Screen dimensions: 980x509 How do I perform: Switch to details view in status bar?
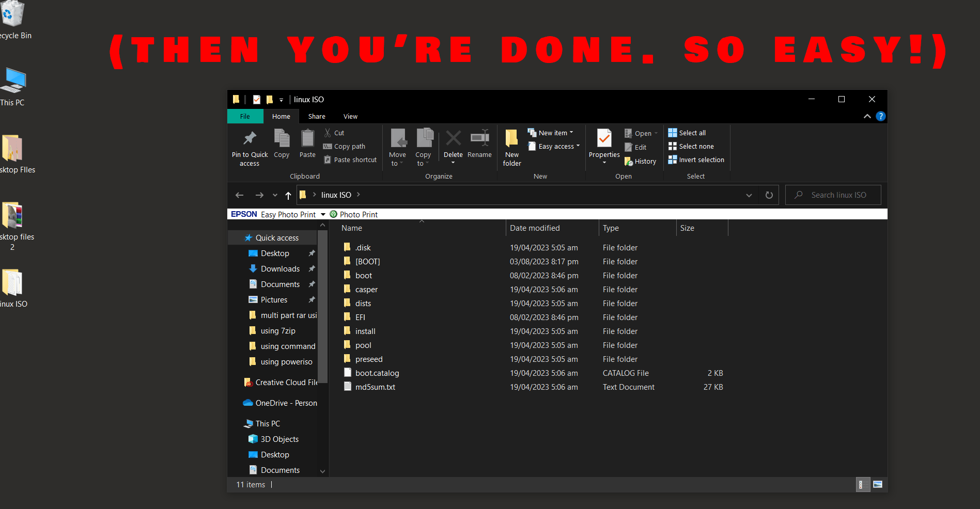click(863, 485)
